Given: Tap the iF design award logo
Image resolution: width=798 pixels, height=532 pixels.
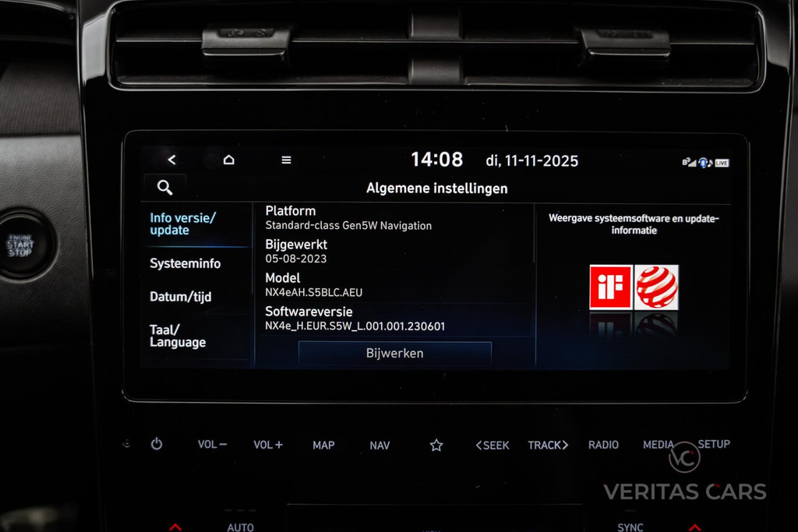Looking at the screenshot, I should 610,287.
